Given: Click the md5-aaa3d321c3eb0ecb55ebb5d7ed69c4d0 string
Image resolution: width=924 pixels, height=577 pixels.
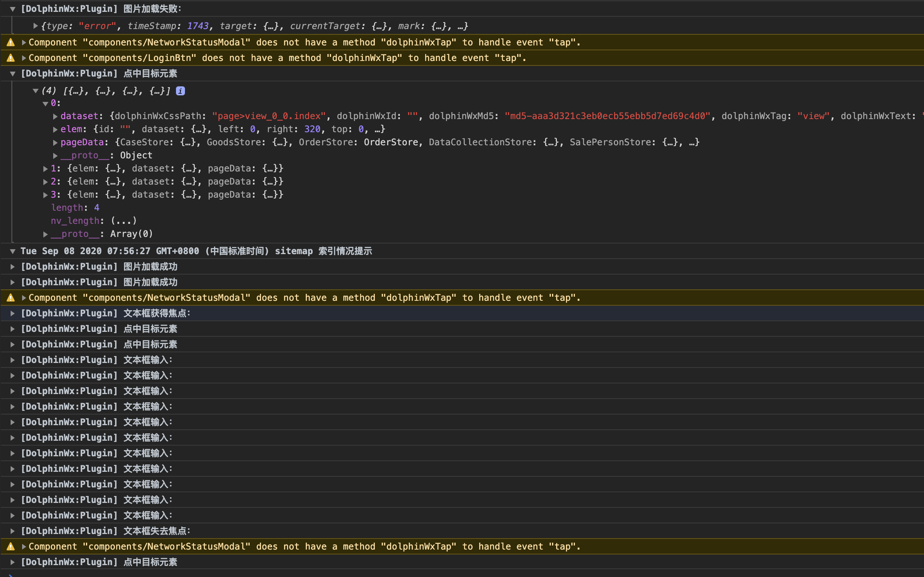Looking at the screenshot, I should (x=608, y=116).
